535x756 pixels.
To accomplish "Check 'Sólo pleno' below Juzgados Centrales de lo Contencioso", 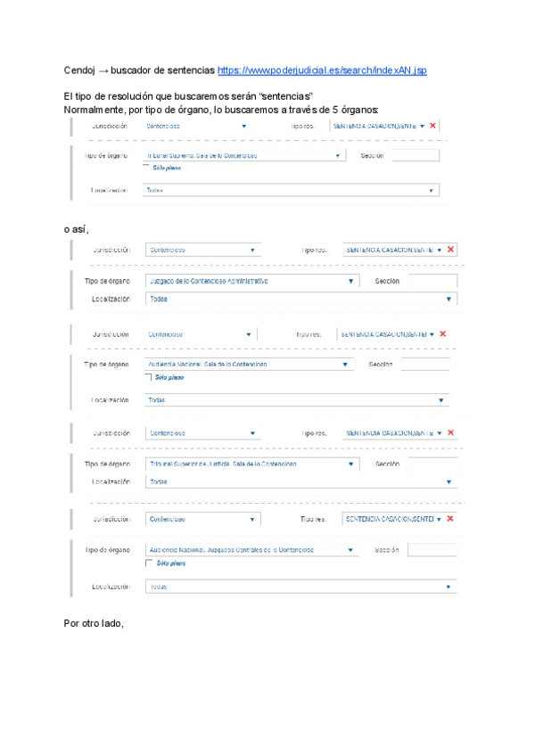I will point(149,563).
